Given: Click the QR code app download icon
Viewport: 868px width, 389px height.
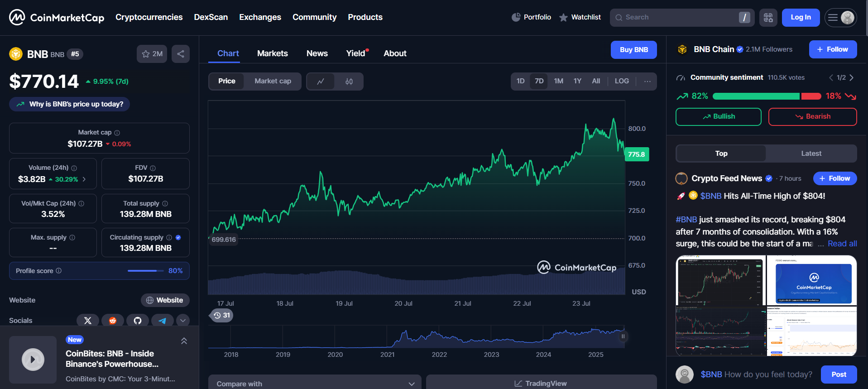Looking at the screenshot, I should (768, 18).
